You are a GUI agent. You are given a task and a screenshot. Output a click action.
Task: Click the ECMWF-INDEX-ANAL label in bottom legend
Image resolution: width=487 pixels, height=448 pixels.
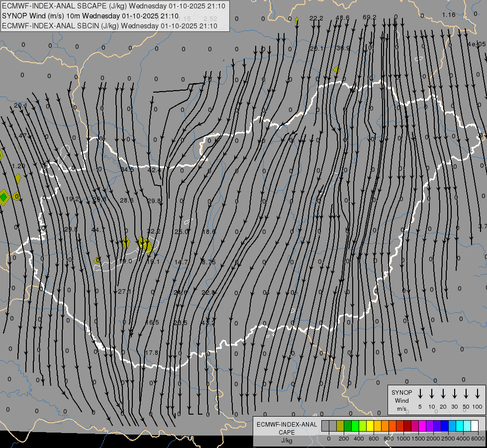coord(287,425)
